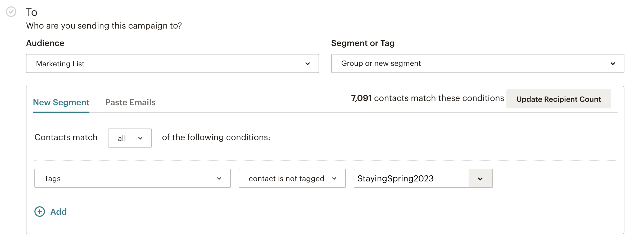This screenshot has width=644, height=238.
Task: Switch to the New Segment tab
Action: point(61,102)
